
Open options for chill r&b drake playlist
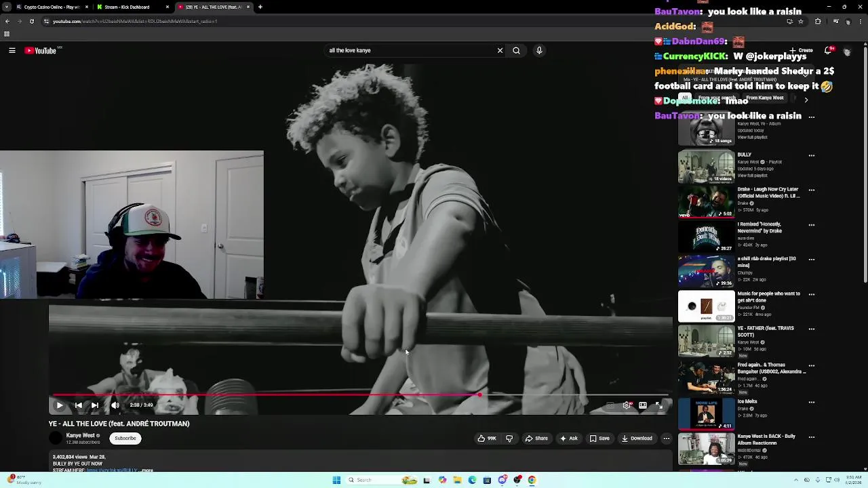(x=812, y=260)
